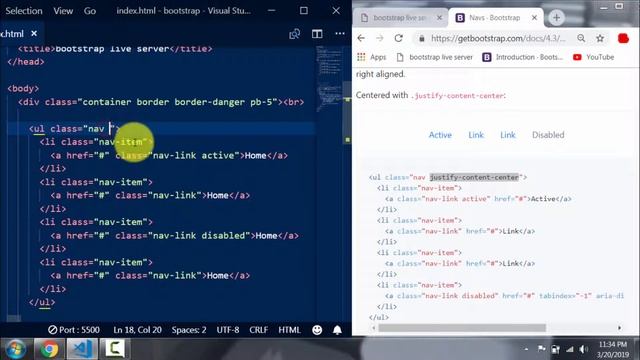The image size is (640, 360).
Task: Click the Disabled nav item
Action: [548, 135]
